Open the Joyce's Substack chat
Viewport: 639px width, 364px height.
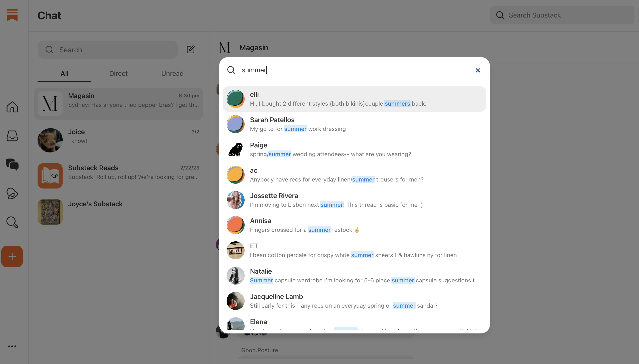tap(118, 212)
